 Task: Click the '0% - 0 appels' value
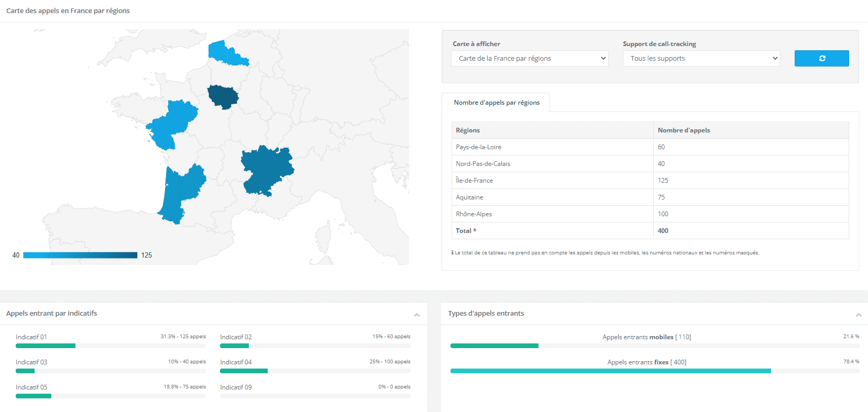394,387
